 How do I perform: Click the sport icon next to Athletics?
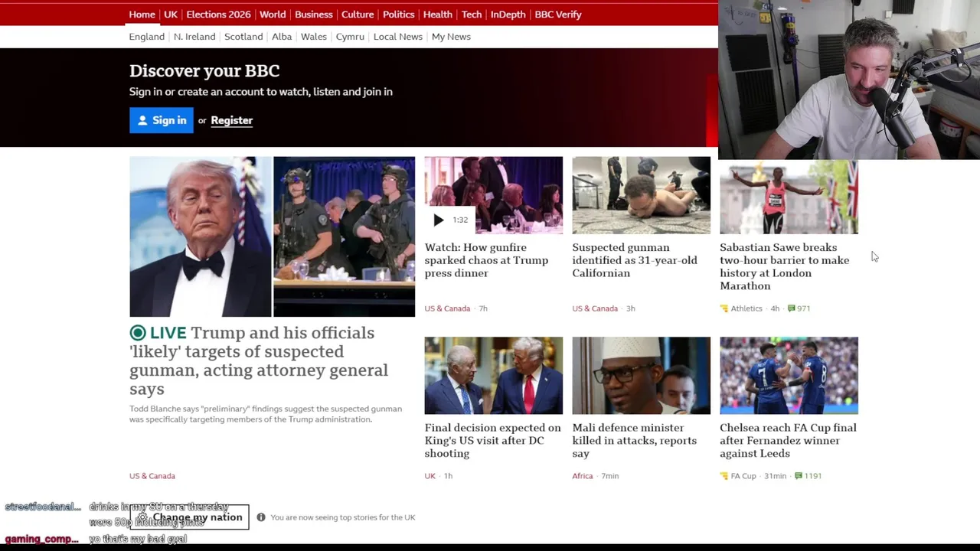pyautogui.click(x=724, y=308)
